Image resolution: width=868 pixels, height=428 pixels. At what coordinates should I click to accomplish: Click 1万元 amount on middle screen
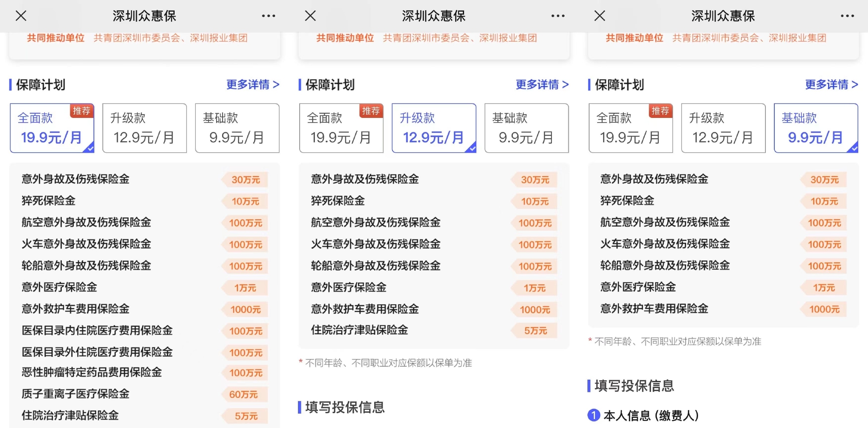pyautogui.click(x=534, y=288)
